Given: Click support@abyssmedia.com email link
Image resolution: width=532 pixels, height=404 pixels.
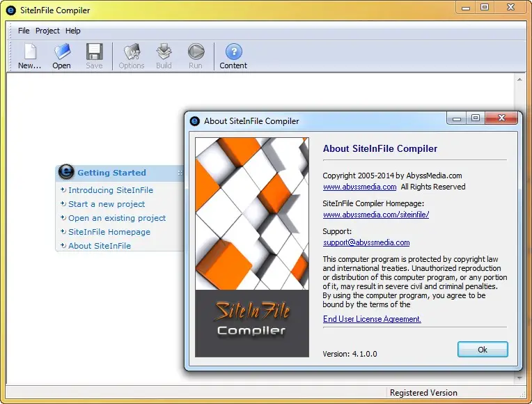Looking at the screenshot, I should click(366, 242).
